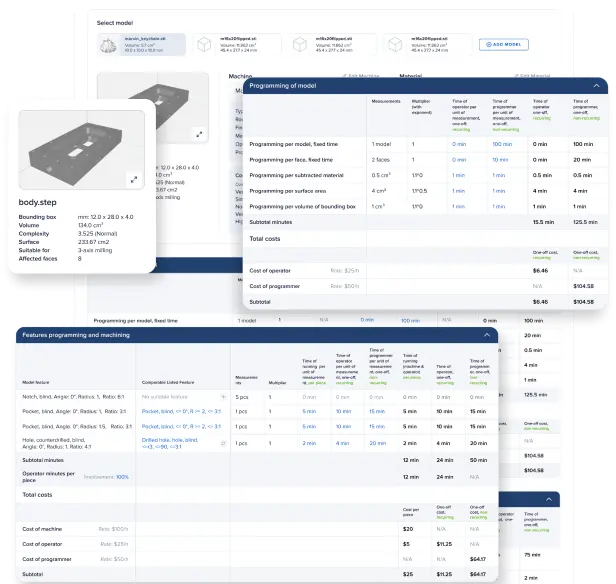Screen dimensions: 616x584
Task: Click the edit icon beside 'No suitable feature'
Action: tap(222, 396)
